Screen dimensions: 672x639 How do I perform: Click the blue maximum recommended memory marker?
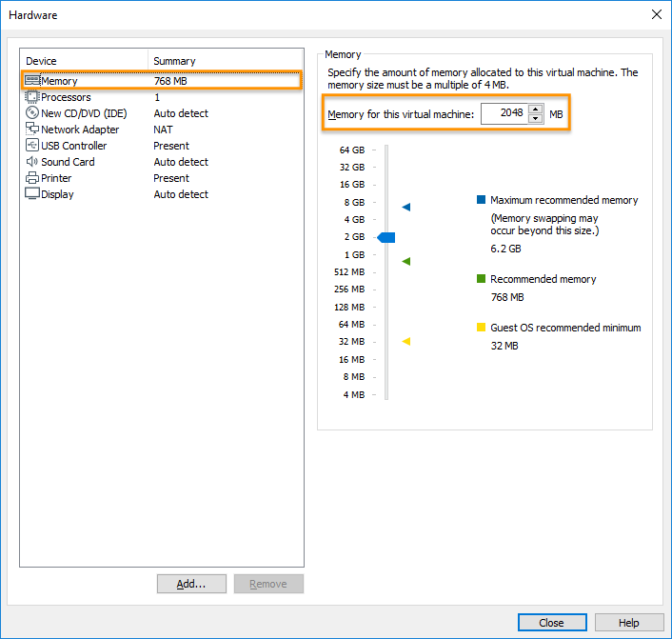[406, 208]
